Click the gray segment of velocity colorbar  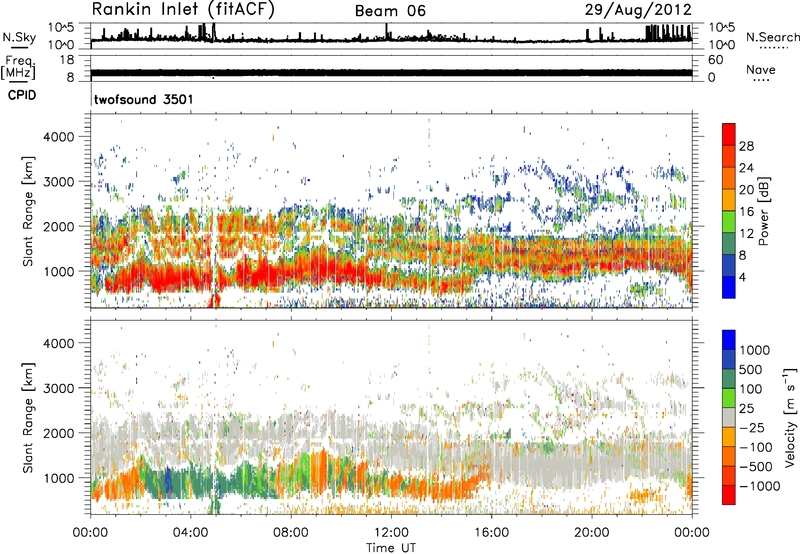[x=729, y=417]
